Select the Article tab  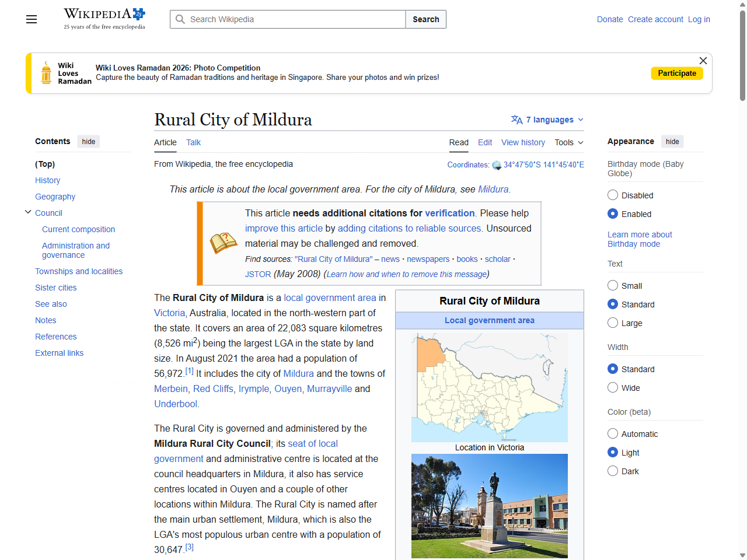pos(165,142)
